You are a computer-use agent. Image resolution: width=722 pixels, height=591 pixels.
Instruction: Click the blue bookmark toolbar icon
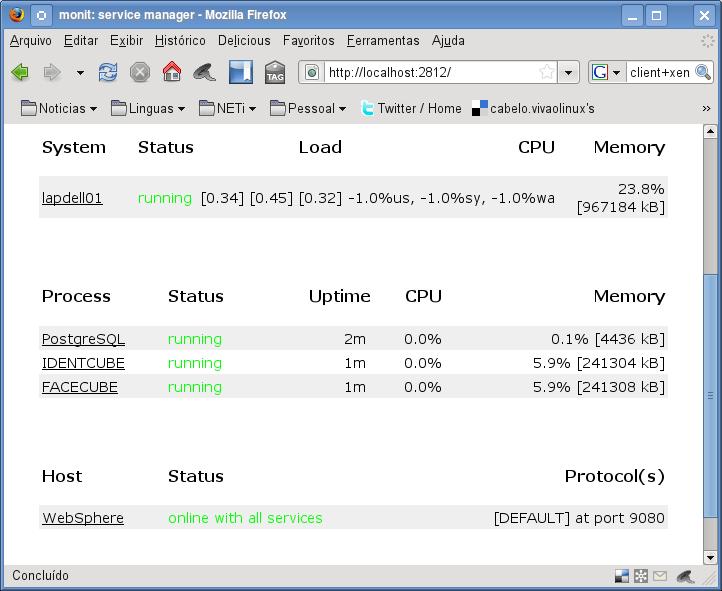240,72
